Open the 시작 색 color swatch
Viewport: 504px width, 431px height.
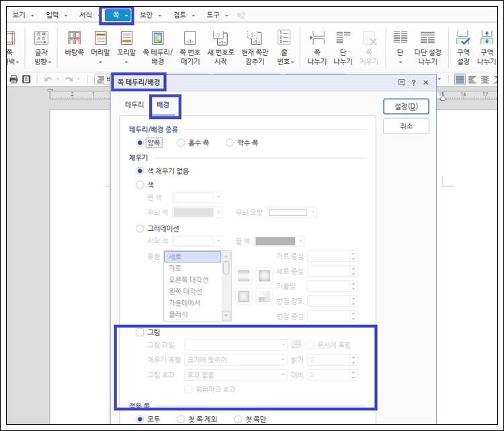coord(198,241)
